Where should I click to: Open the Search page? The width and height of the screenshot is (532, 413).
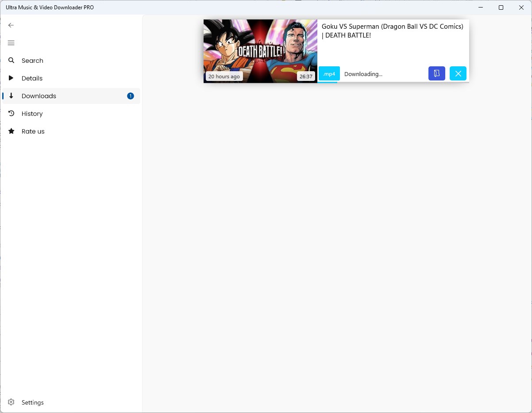click(x=71, y=61)
